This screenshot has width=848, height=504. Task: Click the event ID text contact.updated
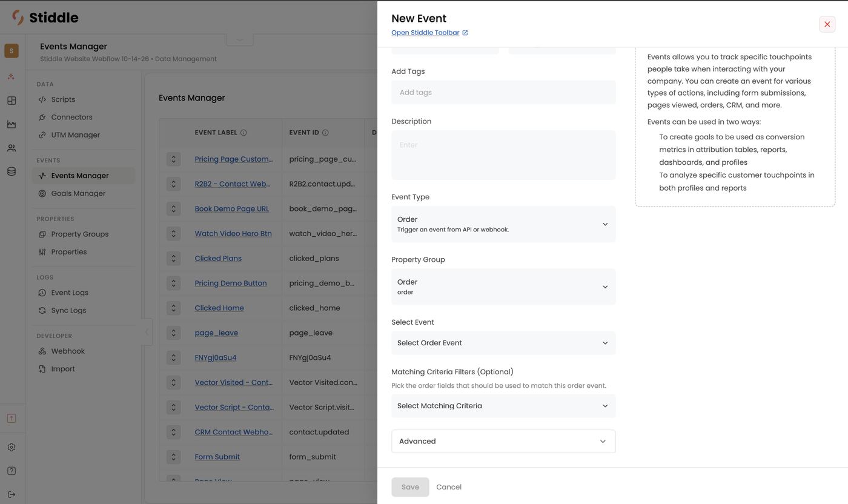pos(319,432)
